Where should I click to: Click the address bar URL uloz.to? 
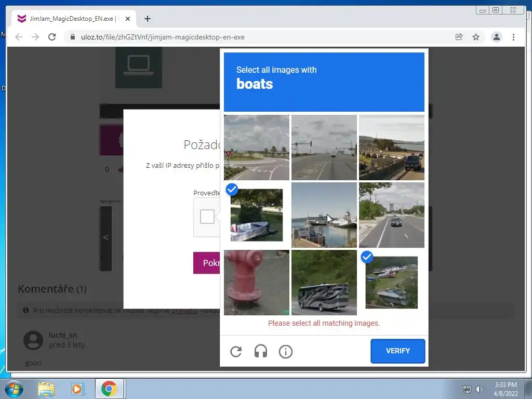[163, 37]
